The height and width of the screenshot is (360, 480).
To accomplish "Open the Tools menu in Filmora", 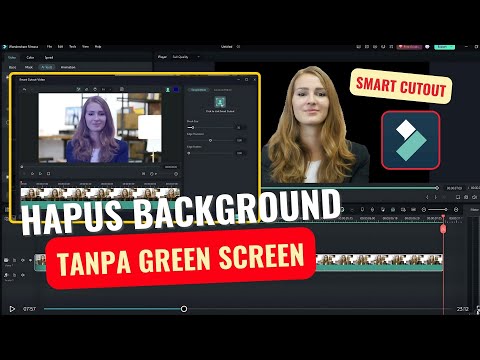I will (73, 47).
